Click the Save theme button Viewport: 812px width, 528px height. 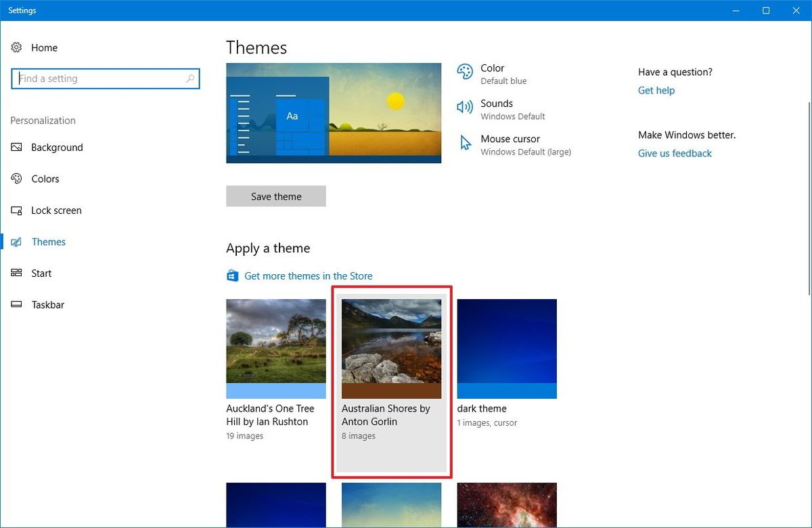point(275,196)
